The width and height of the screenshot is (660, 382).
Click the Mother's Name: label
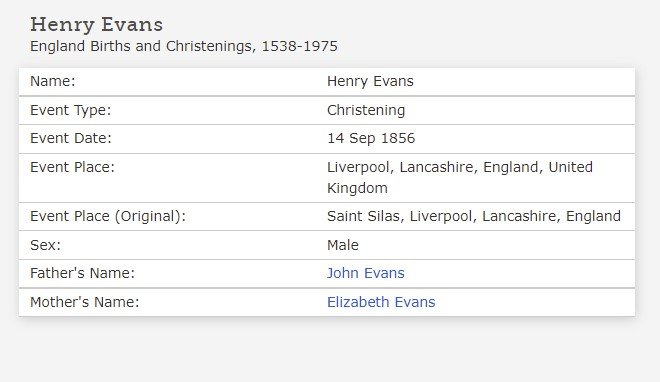pos(84,302)
